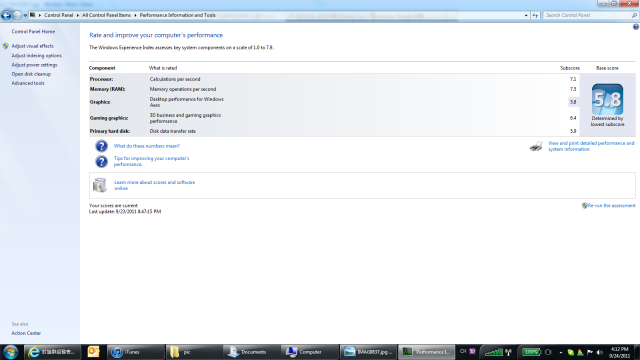Switch to Computer taskbar window
Screen dimensions: 640x360
click(x=309, y=352)
